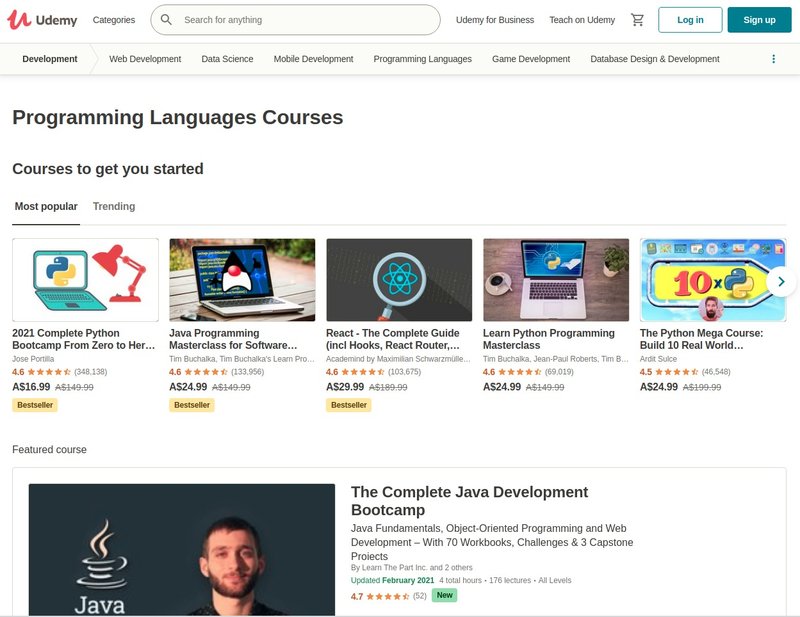Open The Python Mega Course title
The image size is (800, 617).
tap(702, 339)
